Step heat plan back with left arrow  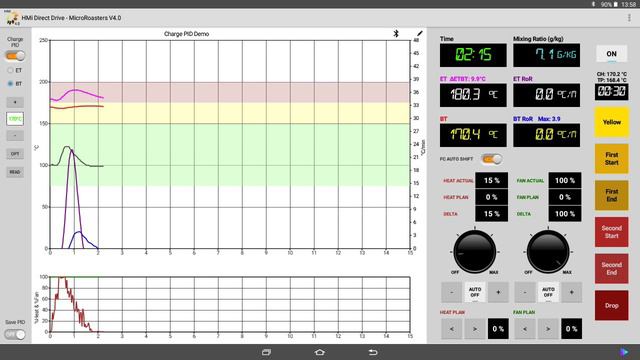451,329
